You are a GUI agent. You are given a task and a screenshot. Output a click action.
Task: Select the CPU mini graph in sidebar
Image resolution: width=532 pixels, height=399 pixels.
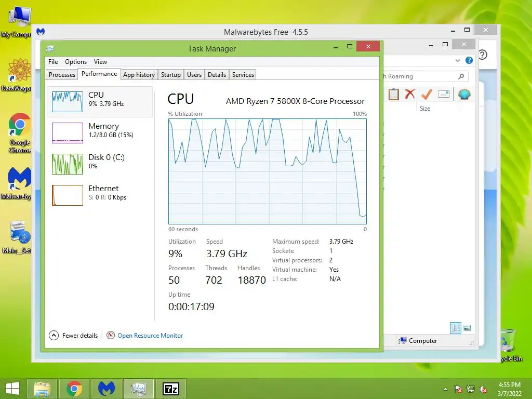point(68,101)
